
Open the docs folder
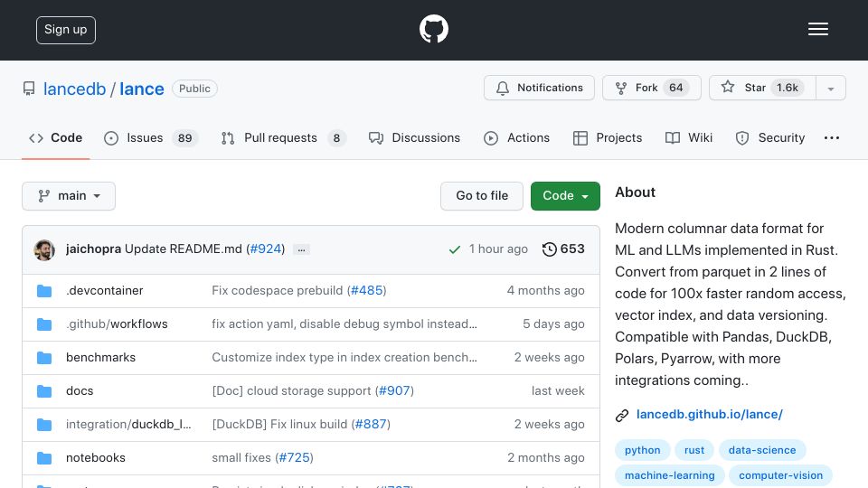pyautogui.click(x=80, y=390)
